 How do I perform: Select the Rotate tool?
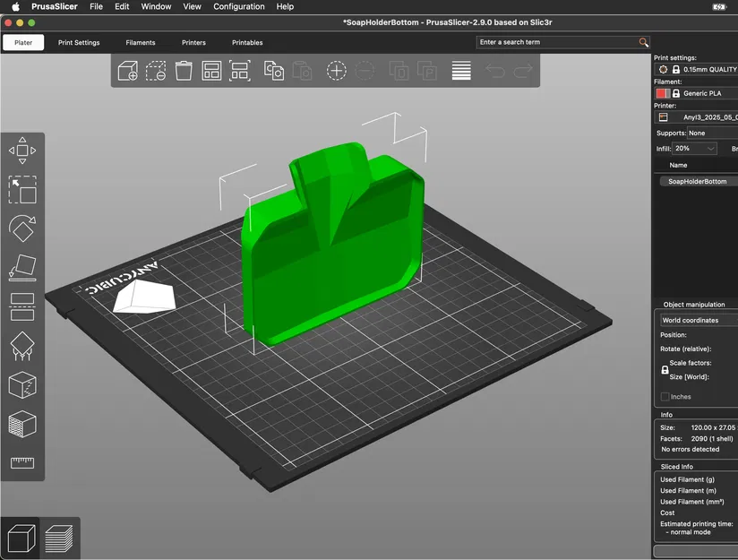pos(22,228)
